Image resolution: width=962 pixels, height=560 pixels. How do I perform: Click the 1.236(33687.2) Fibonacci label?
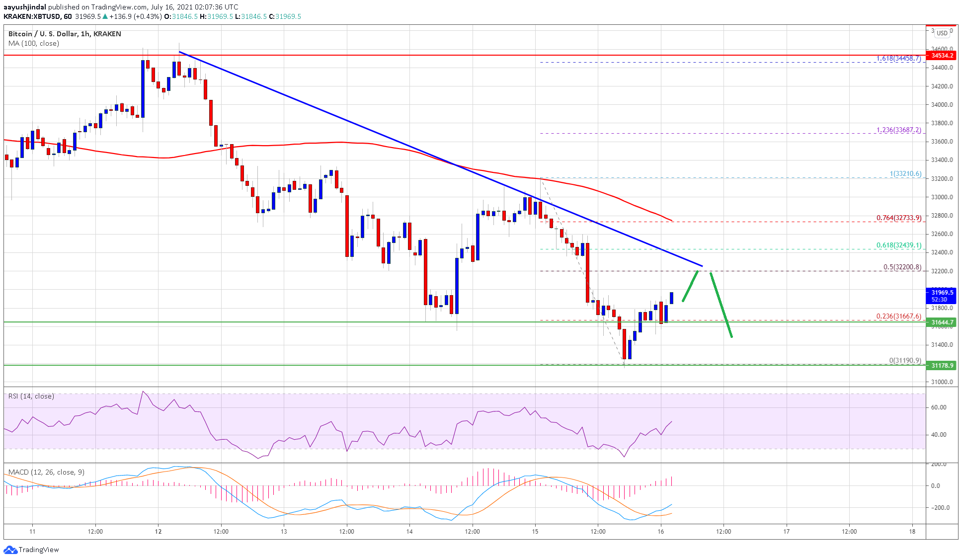[898, 130]
